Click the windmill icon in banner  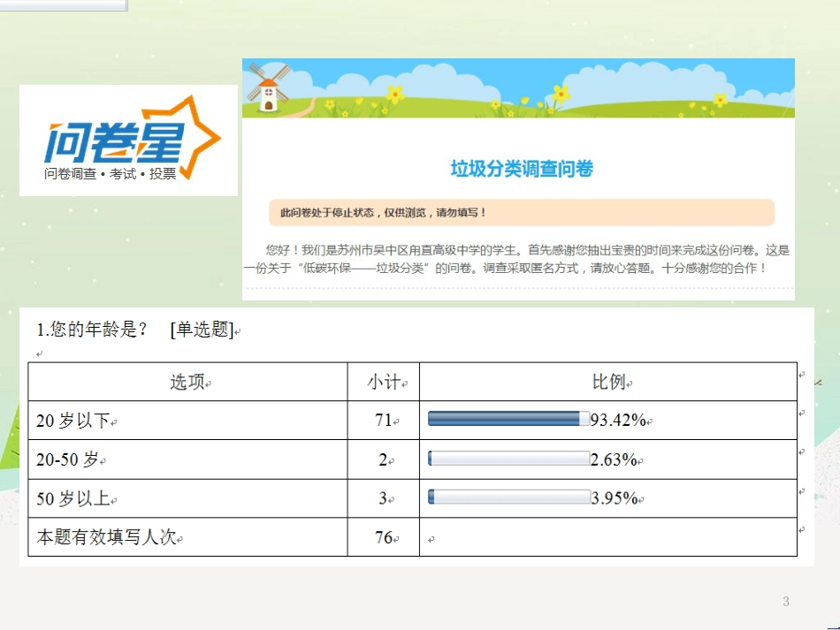coord(269,87)
